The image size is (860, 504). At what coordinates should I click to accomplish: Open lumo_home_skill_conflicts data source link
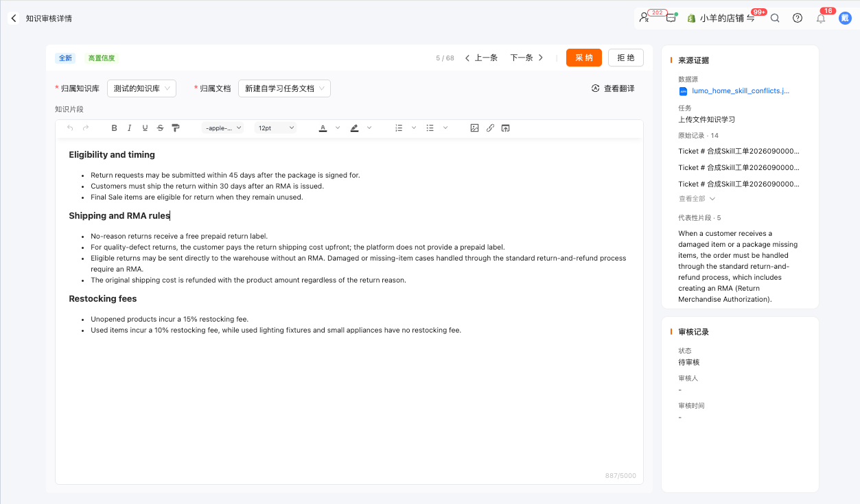(734, 91)
